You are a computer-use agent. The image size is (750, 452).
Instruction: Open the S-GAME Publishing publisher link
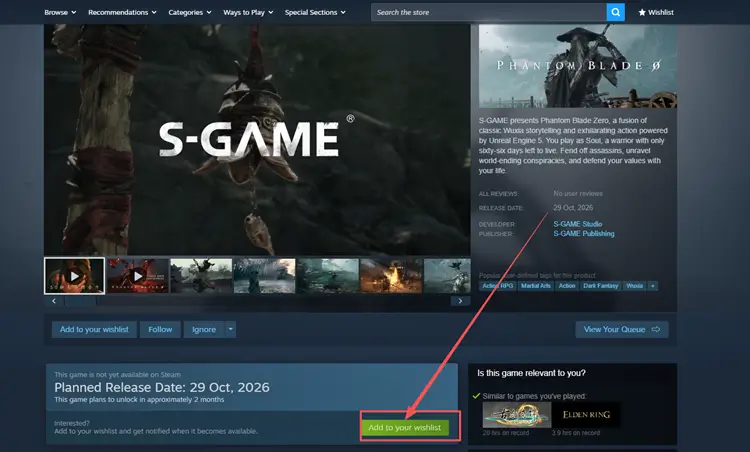584,233
